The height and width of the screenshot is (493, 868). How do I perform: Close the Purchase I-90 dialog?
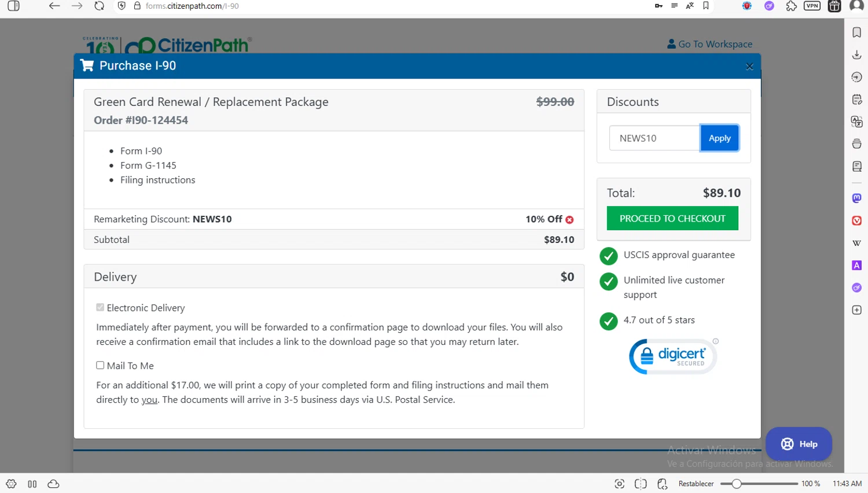click(x=749, y=66)
